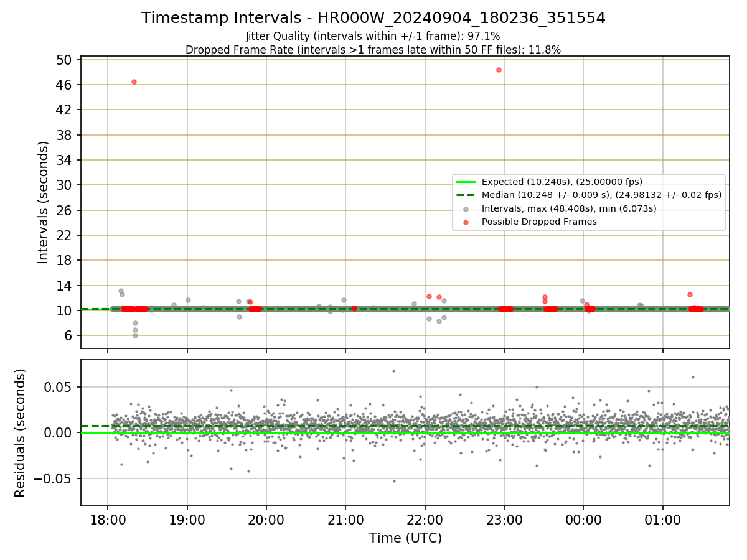Click the '23:00' x-axis tick label
The width and height of the screenshot is (747, 560).
(504, 519)
